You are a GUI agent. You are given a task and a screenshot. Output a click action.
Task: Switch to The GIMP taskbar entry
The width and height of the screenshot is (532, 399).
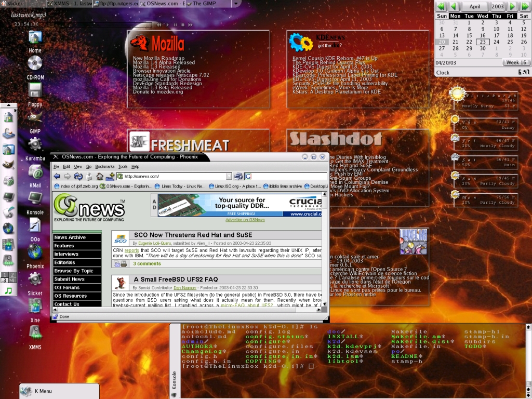point(208,4)
